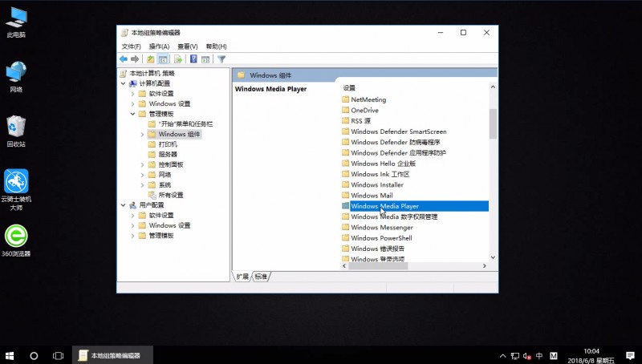The image size is (642, 364).
Task: Open the 此电脑 desktop icon
Action: 16,22
